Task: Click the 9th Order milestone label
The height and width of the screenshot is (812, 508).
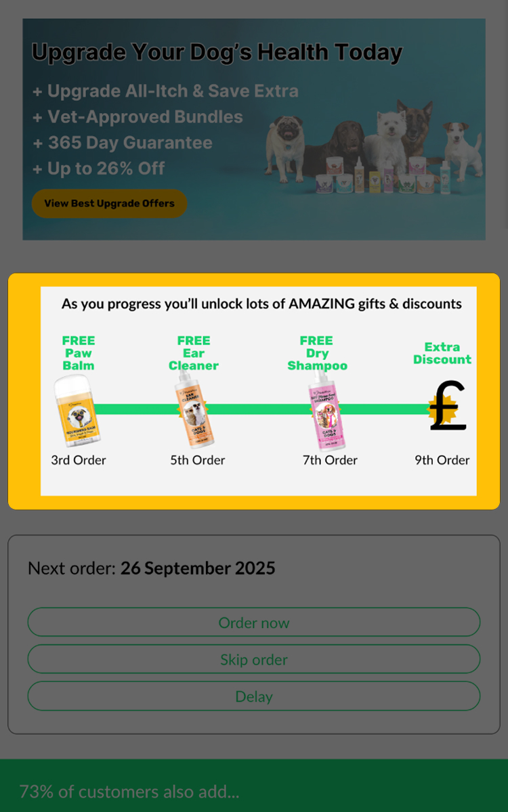Action: point(442,460)
